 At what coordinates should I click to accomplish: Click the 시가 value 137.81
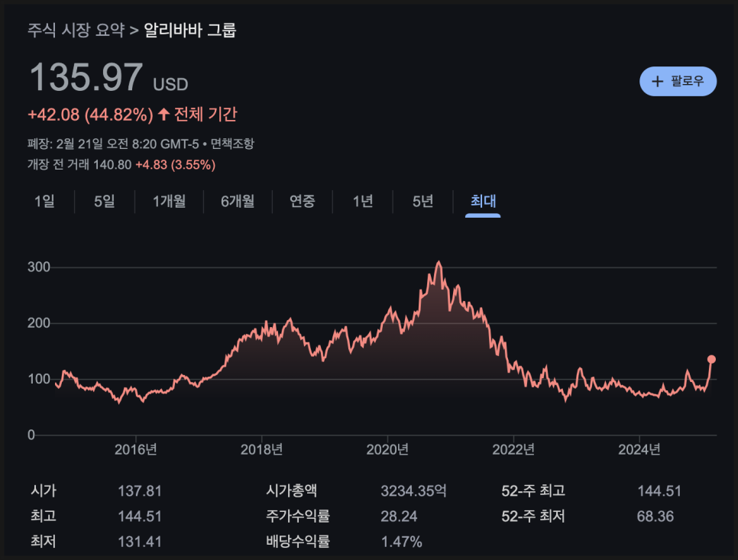tap(139, 491)
